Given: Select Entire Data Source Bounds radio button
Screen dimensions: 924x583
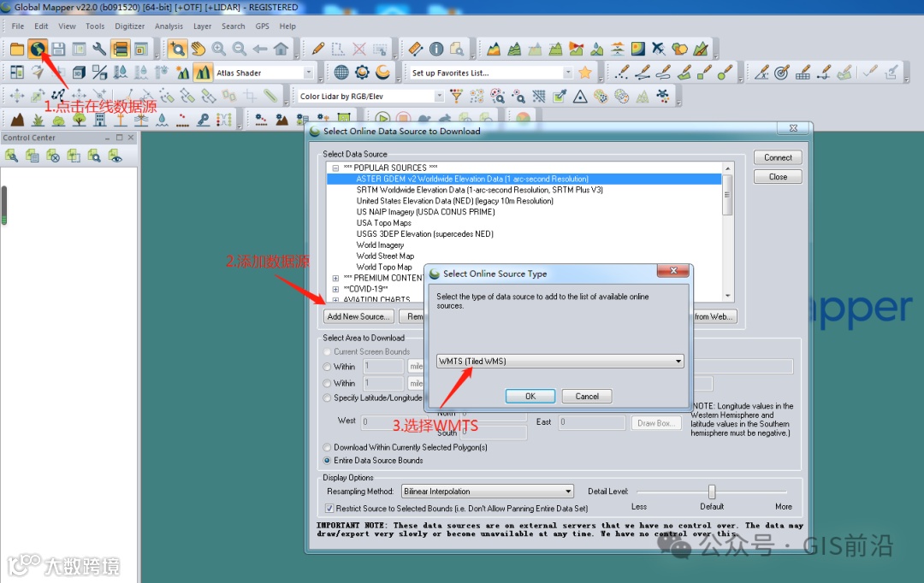Looking at the screenshot, I should [x=327, y=461].
